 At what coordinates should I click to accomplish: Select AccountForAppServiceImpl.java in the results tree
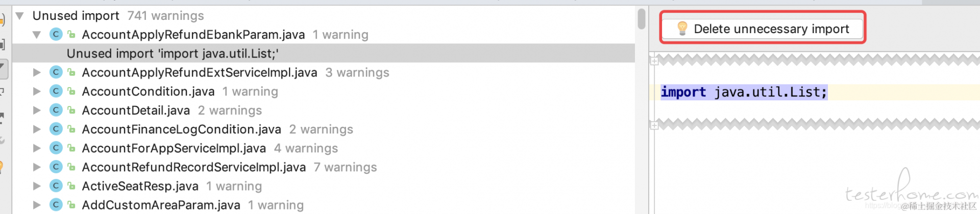point(174,148)
